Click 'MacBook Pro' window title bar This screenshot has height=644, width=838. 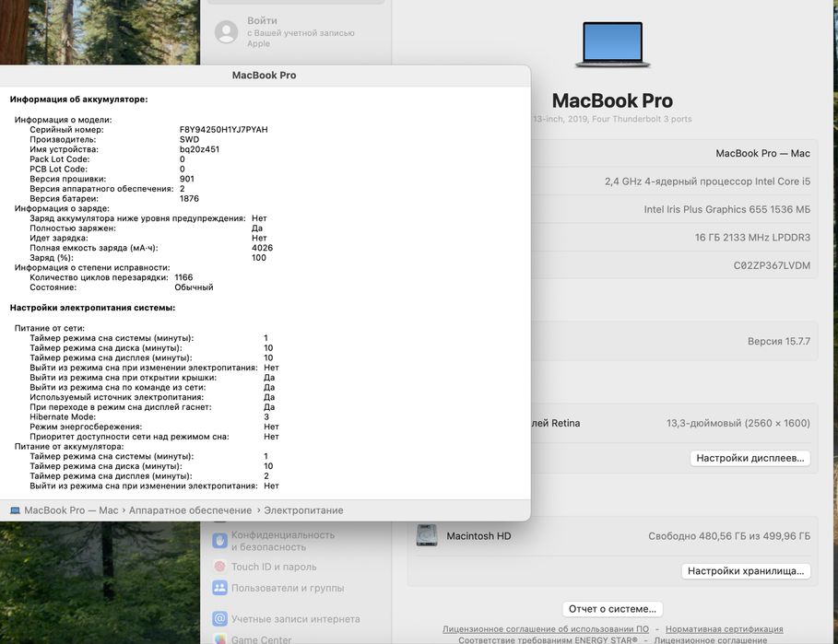(264, 76)
